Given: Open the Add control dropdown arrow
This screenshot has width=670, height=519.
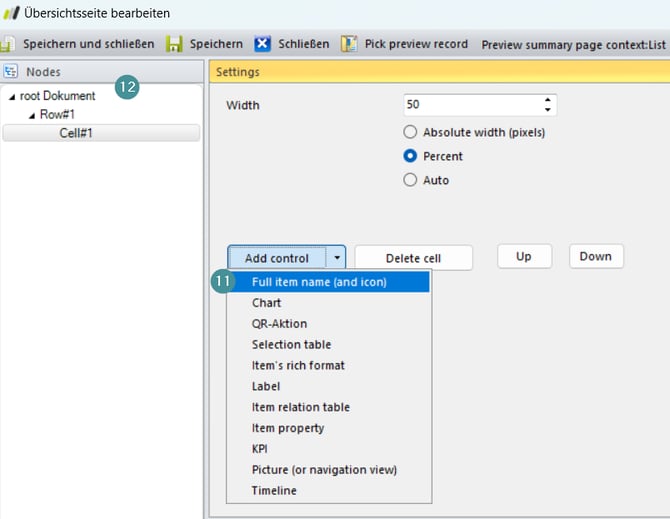Looking at the screenshot, I should [x=337, y=258].
